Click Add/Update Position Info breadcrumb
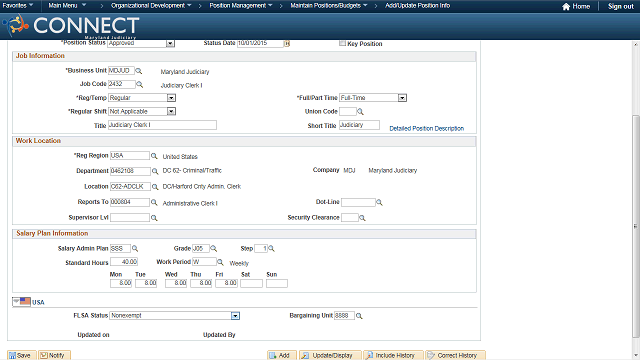 coord(418,6)
